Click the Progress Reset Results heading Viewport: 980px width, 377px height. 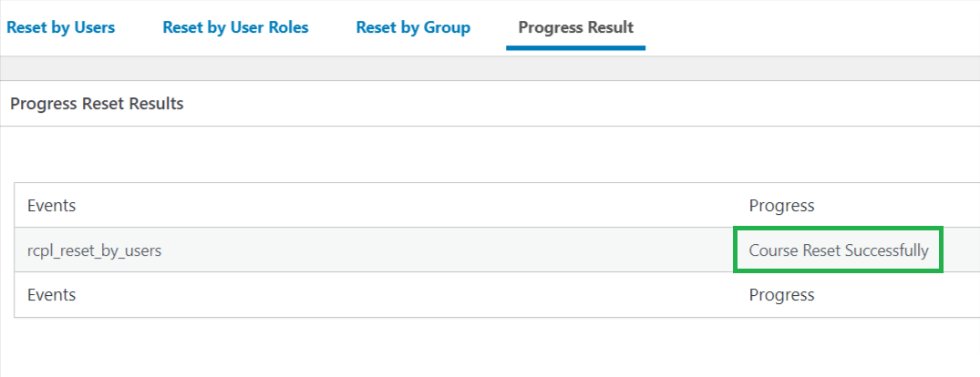(97, 104)
